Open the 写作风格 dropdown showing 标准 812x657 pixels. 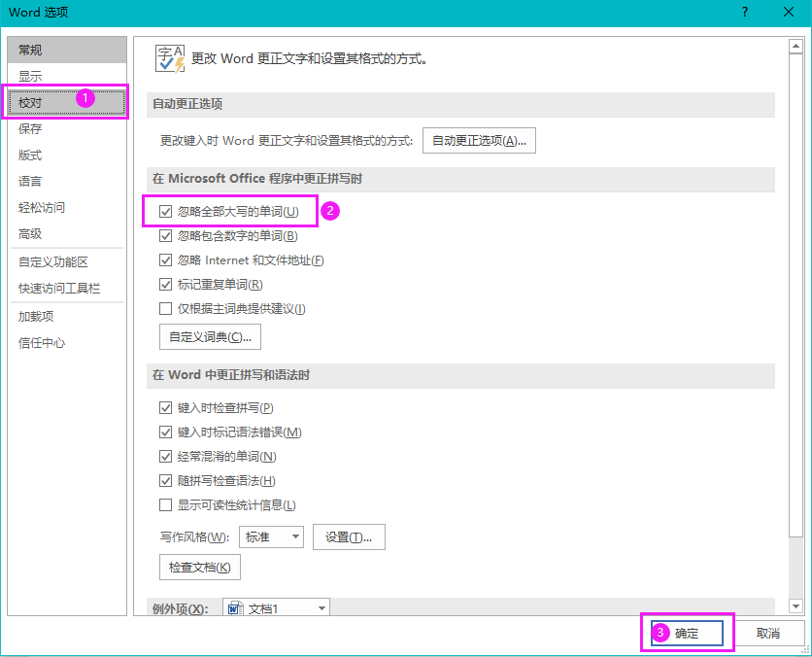click(271, 536)
